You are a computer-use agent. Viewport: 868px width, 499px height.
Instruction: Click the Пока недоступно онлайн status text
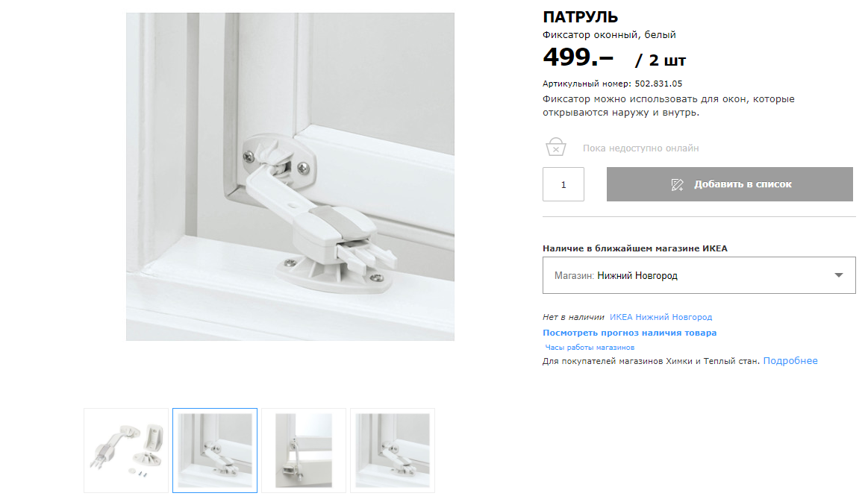[640, 148]
